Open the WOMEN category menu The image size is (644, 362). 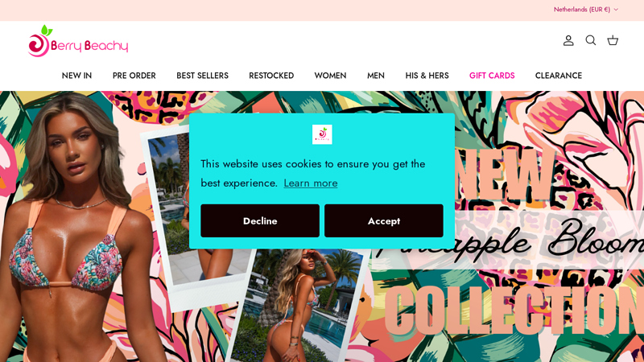[x=330, y=76]
